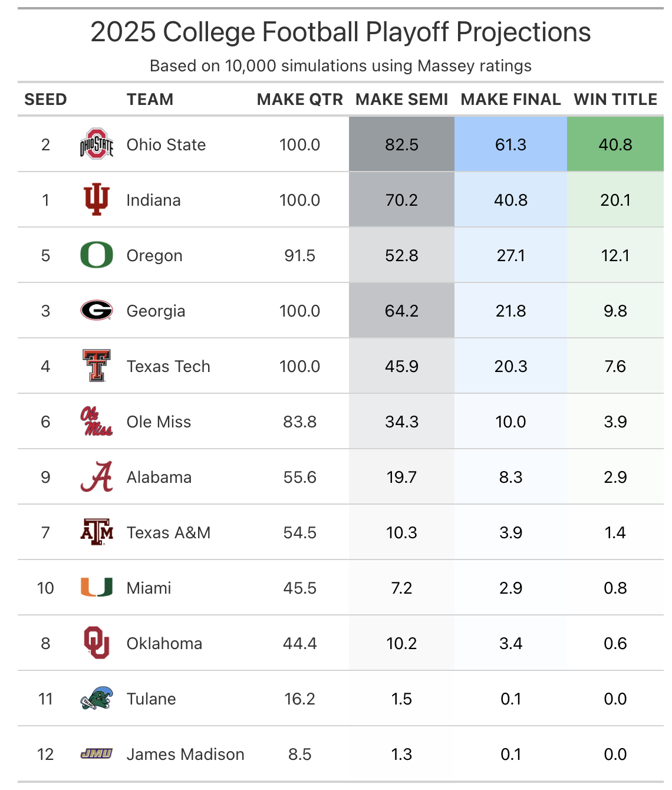Click Ohio State's green 40.8 title cell
The width and height of the screenshot is (672, 790).
pyautogui.click(x=615, y=144)
